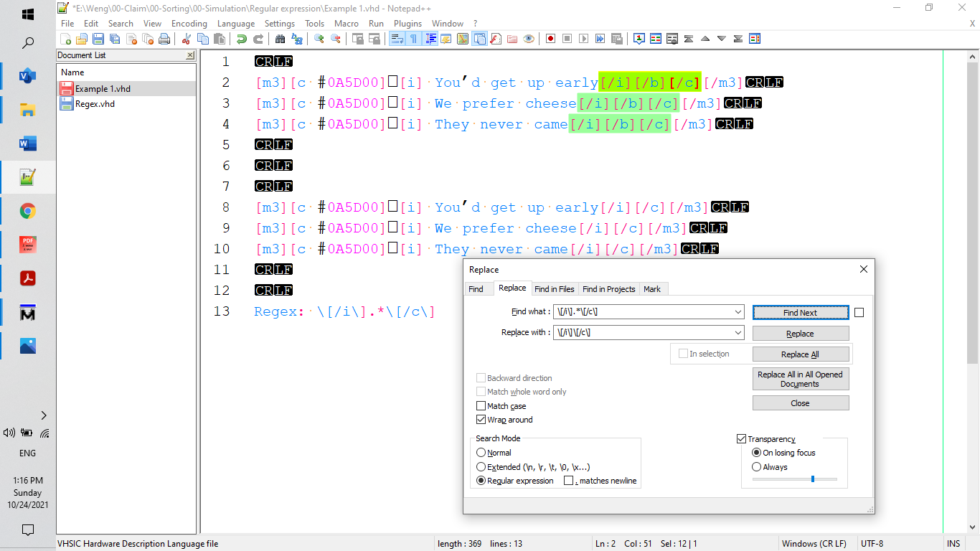Screen dimensions: 980x551
Task: Click the Redo arrow icon
Action: (x=258, y=39)
